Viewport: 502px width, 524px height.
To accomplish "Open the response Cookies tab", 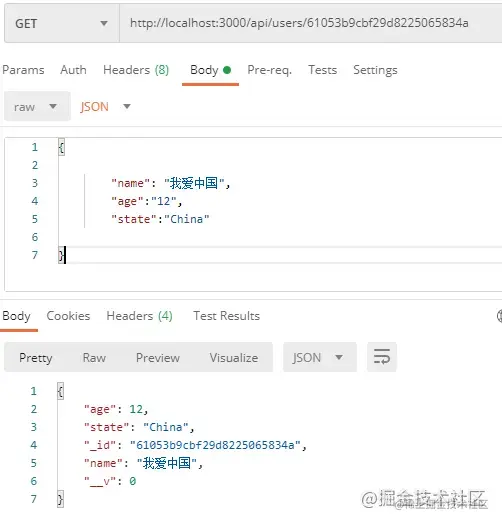I will (68, 316).
